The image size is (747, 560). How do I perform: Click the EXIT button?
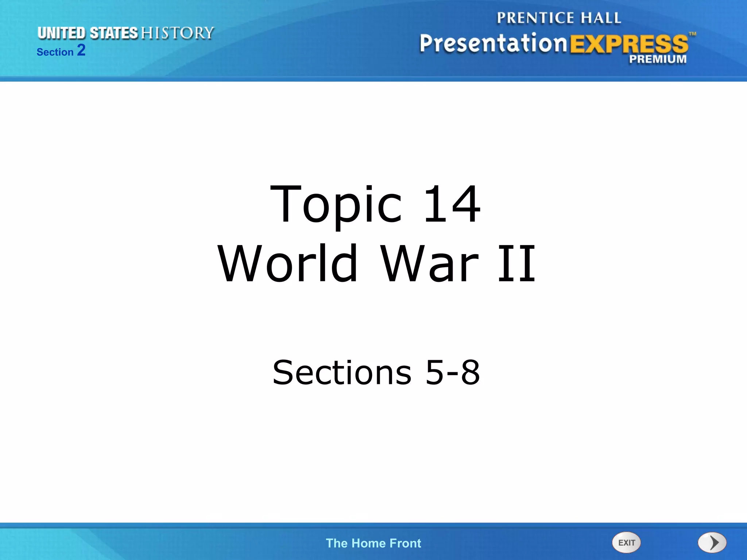coord(626,542)
